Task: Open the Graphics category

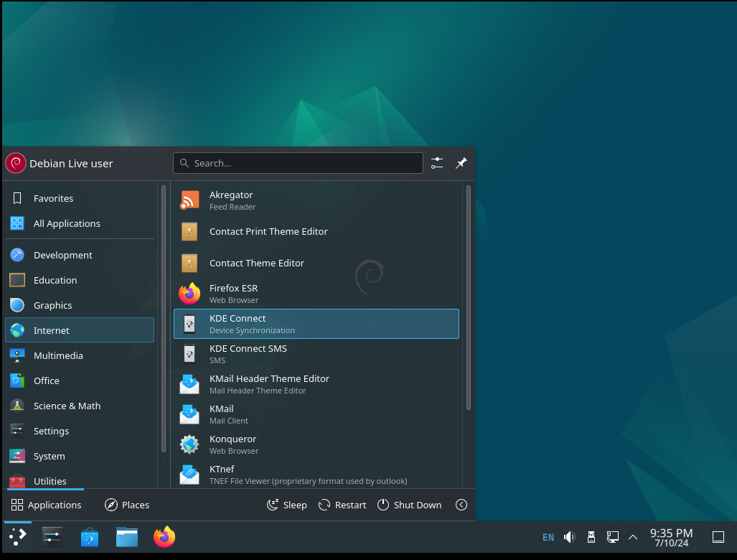Action: [x=80, y=305]
